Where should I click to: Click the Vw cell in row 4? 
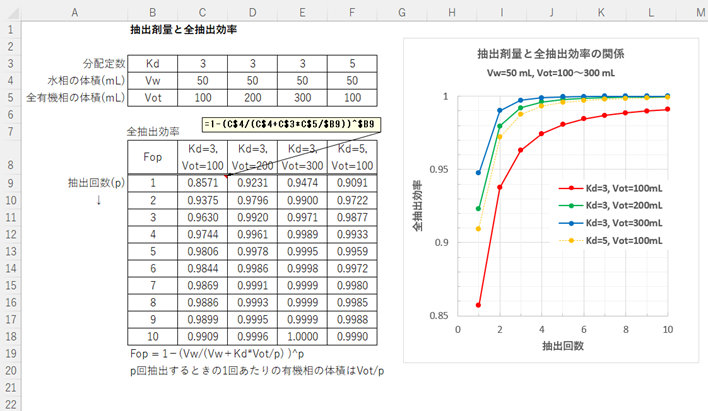tap(153, 81)
